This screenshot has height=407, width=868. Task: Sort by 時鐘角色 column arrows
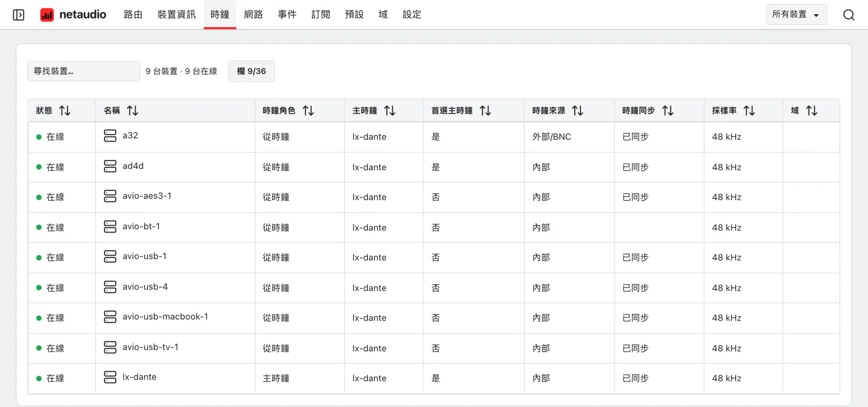[308, 111]
